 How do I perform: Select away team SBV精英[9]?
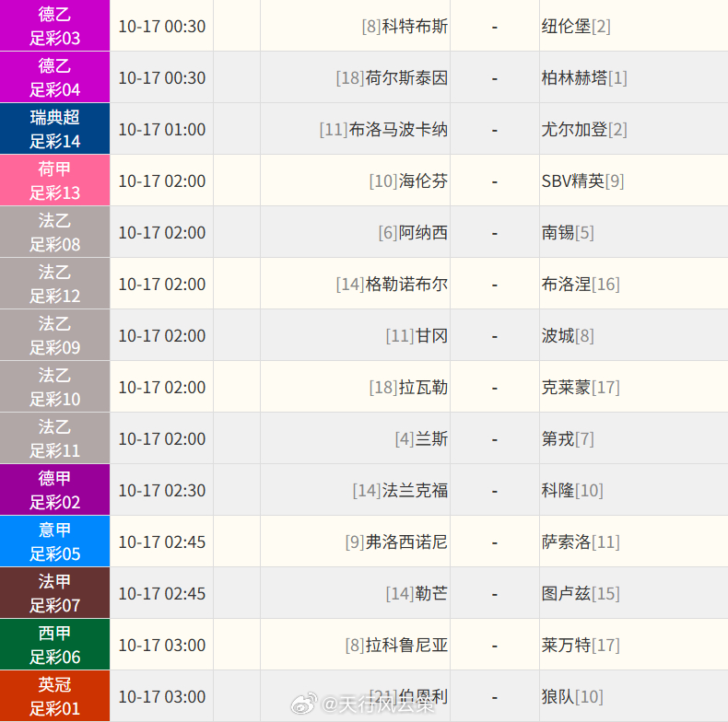tap(582, 181)
